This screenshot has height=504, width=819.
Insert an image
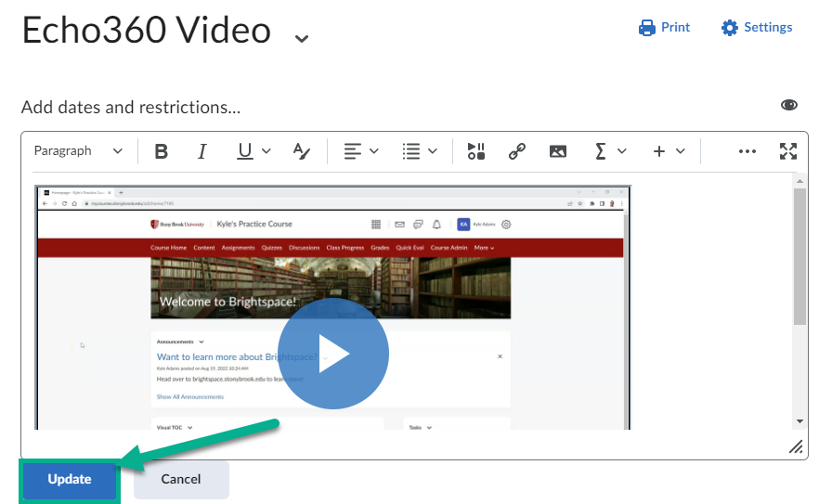pyautogui.click(x=558, y=151)
